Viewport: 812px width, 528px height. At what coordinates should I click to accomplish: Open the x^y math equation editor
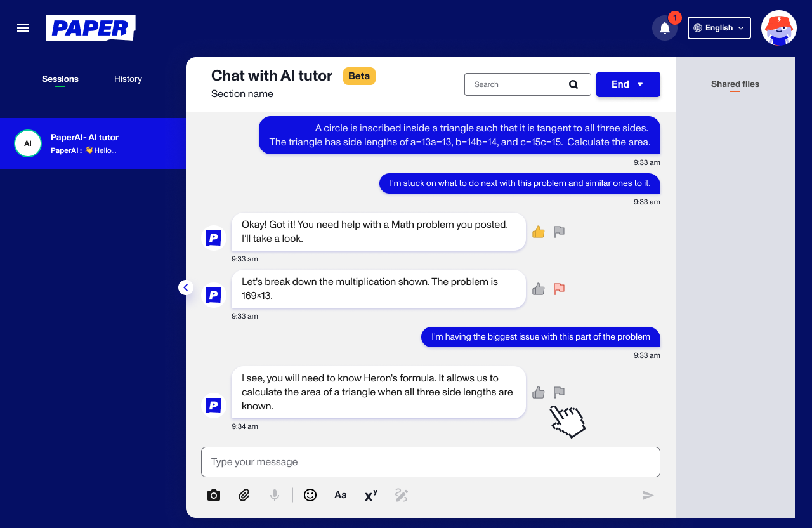tap(371, 495)
